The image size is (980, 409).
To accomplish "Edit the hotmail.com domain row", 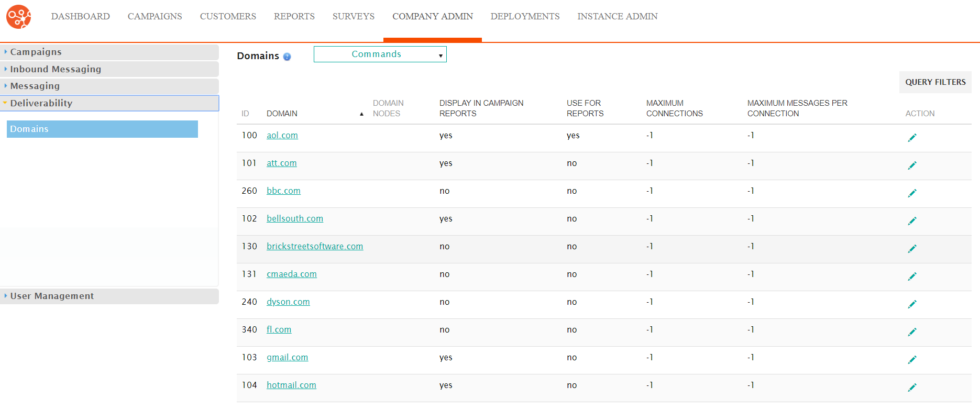I will [912, 388].
